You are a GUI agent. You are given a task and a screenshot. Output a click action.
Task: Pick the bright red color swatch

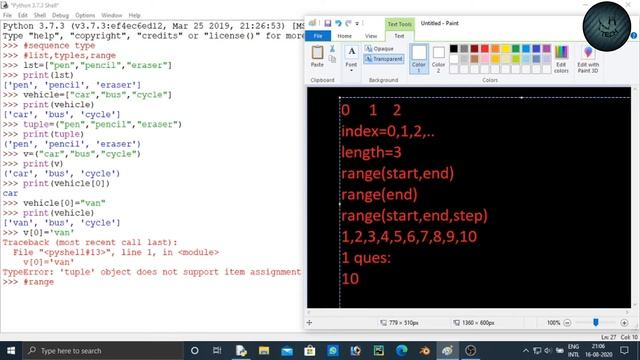click(x=484, y=49)
